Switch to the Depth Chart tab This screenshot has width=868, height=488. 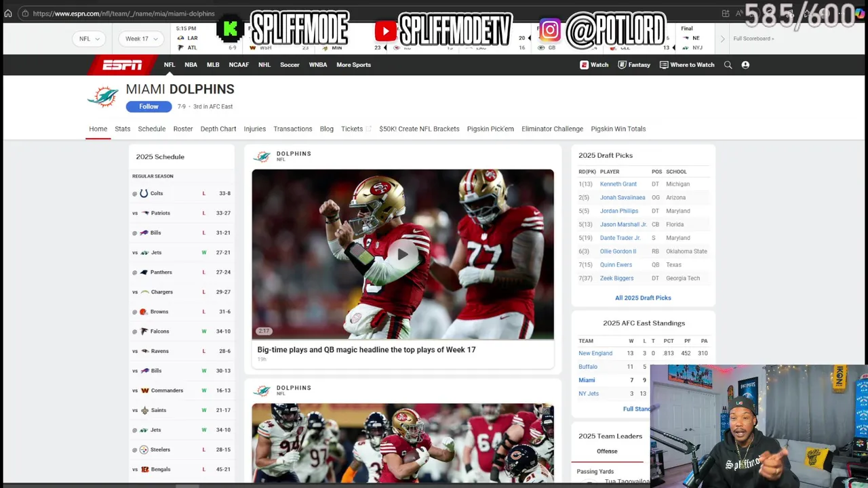tap(218, 129)
